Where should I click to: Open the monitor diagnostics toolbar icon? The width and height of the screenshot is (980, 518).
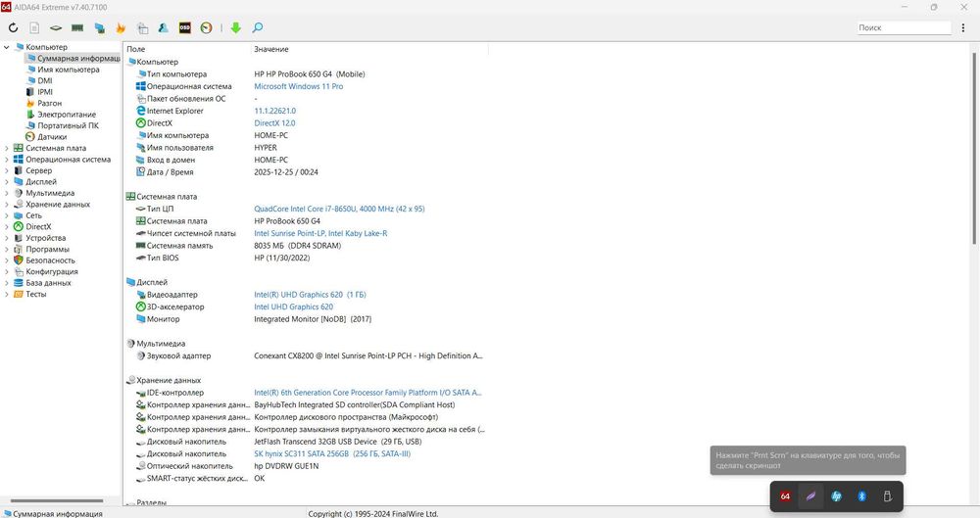coord(99,27)
